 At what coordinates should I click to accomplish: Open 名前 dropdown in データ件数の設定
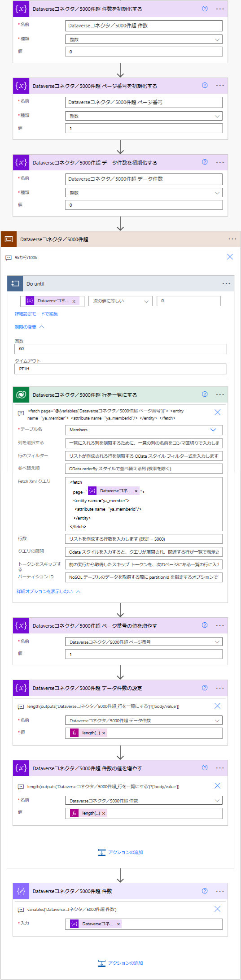click(144, 720)
